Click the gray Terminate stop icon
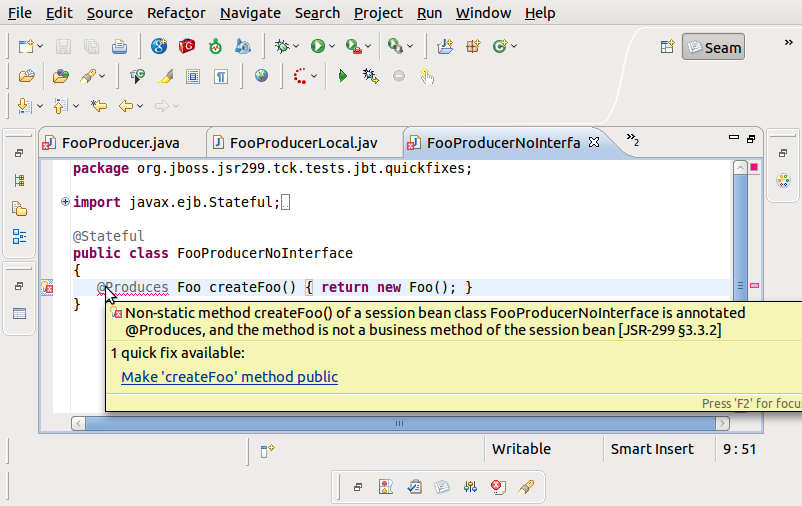The image size is (802, 506). pyautogui.click(x=399, y=76)
